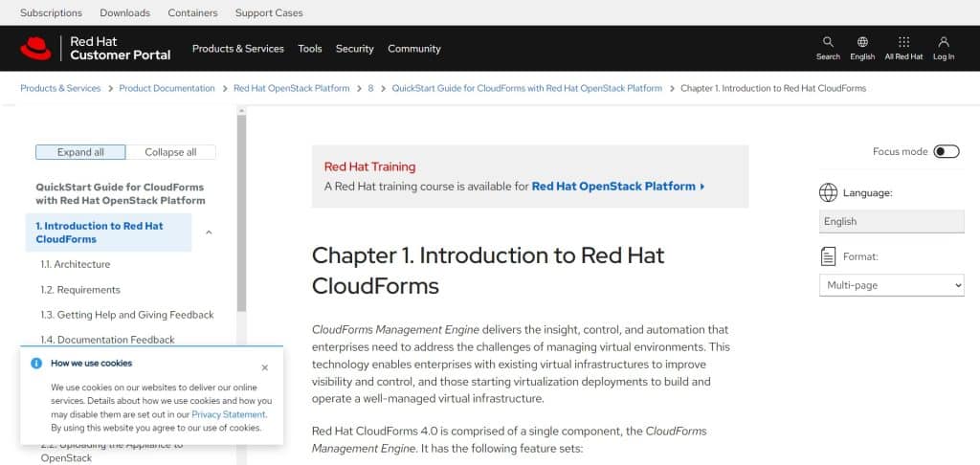The image size is (980, 465).
Task: Open All Red Hat grid icon
Action: point(903,42)
